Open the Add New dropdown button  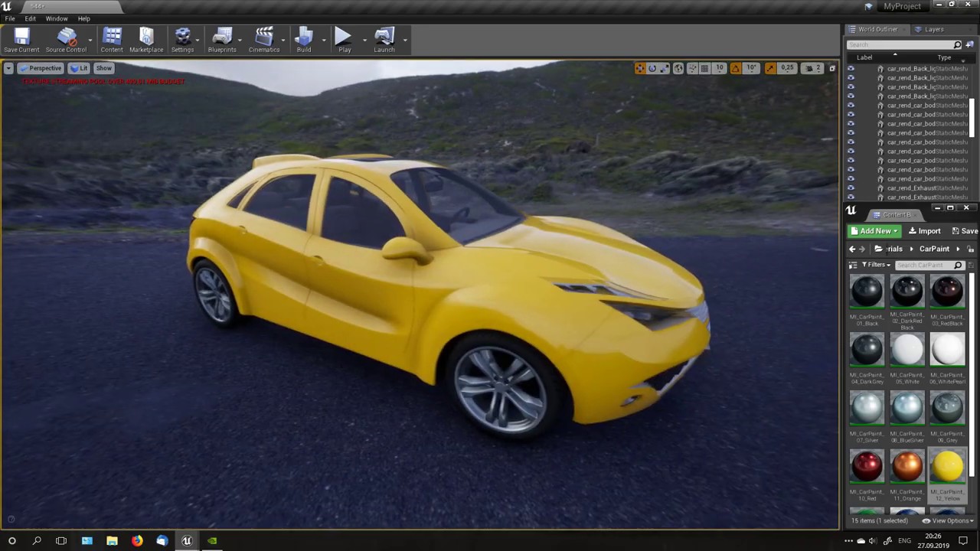pyautogui.click(x=874, y=231)
